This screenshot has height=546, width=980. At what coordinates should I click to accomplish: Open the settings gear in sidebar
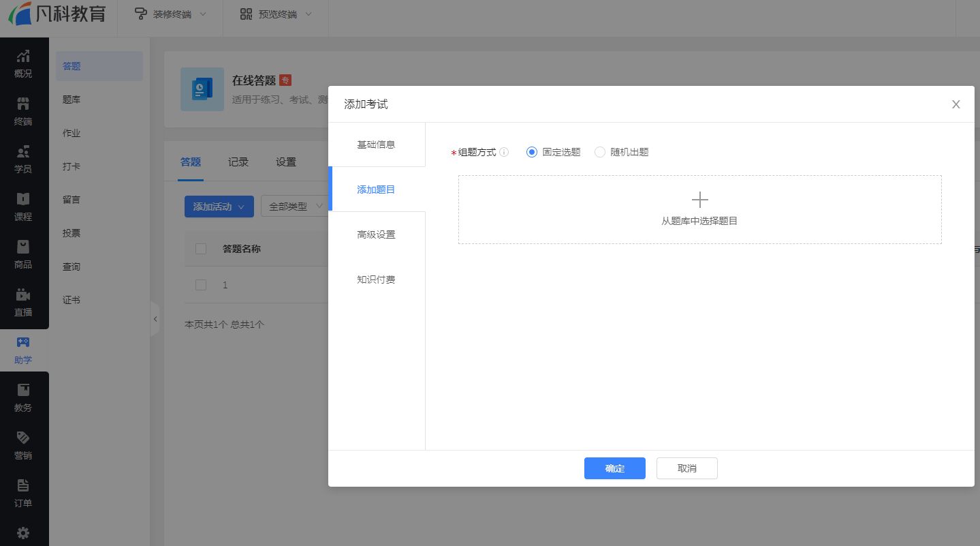(x=23, y=532)
